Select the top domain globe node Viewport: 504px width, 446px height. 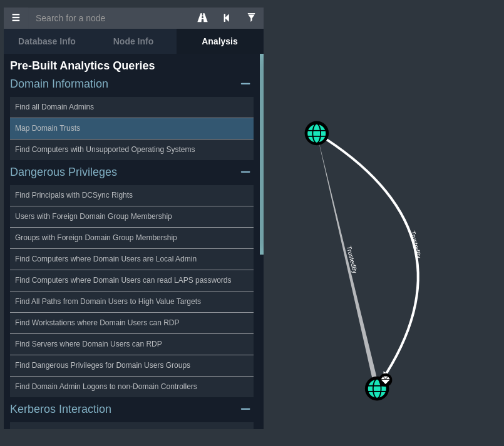(x=317, y=133)
